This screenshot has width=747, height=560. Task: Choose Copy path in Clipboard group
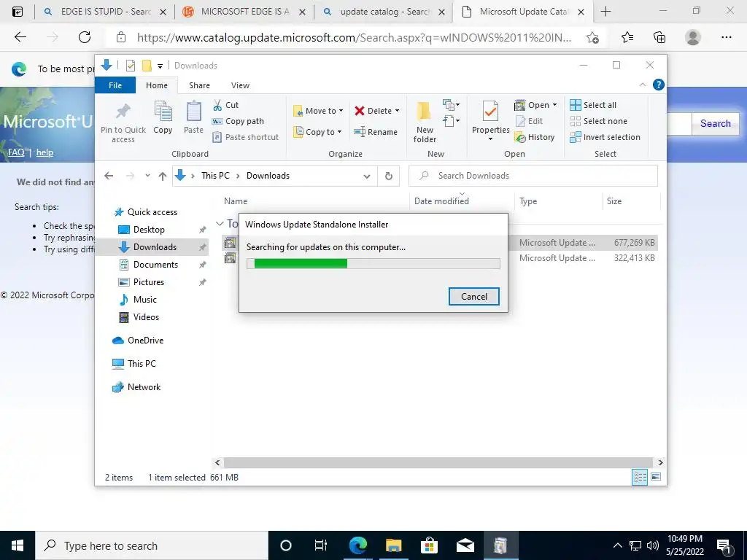(x=238, y=121)
